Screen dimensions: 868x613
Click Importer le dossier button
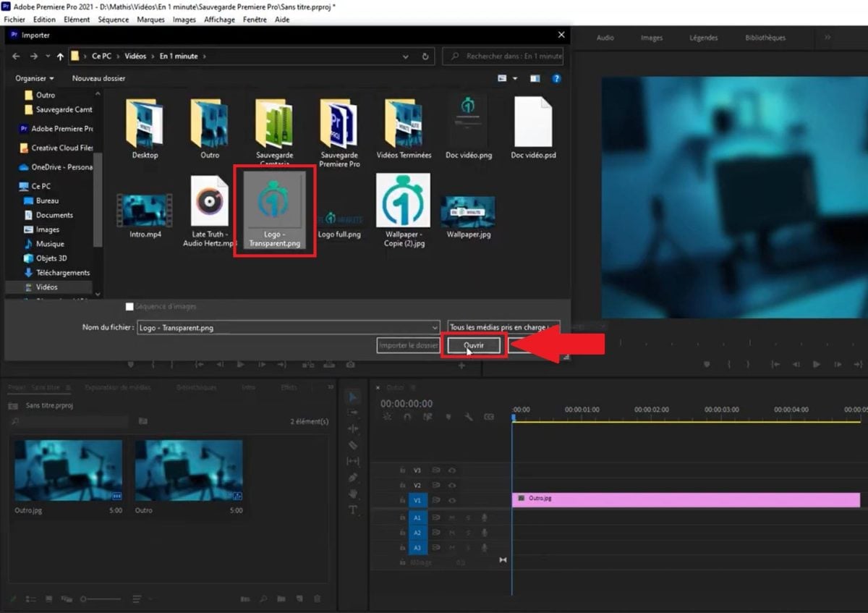pos(408,346)
